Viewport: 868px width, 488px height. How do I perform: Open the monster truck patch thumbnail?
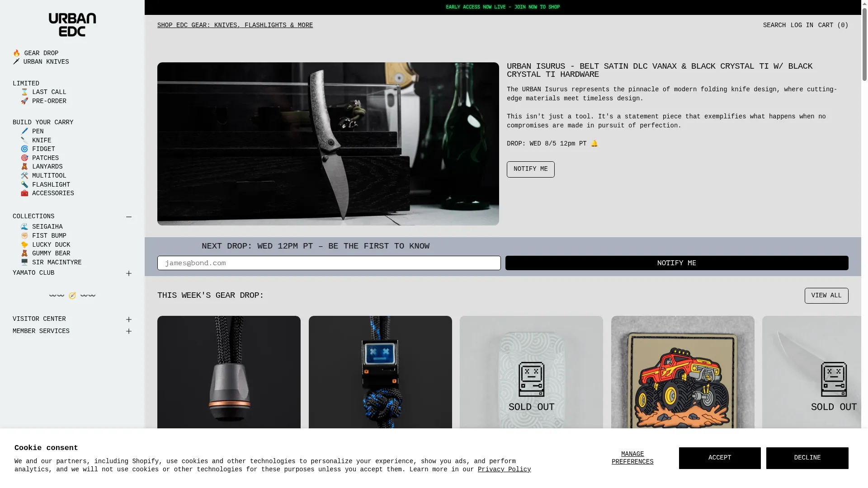(682, 372)
